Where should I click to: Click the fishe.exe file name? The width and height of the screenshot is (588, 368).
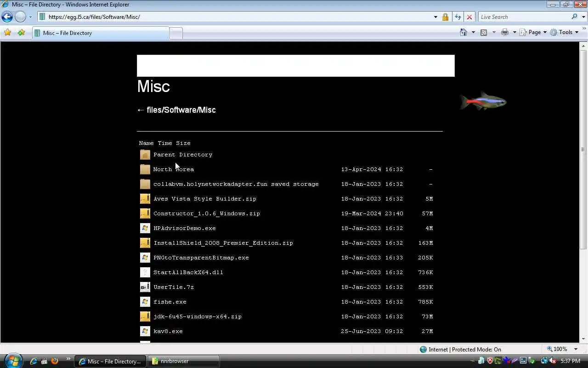point(170,302)
